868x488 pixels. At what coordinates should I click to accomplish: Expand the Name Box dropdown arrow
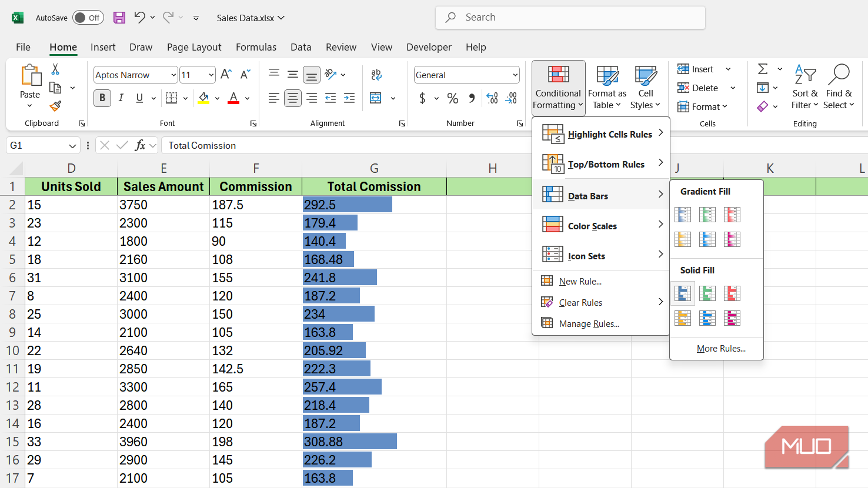(72, 146)
